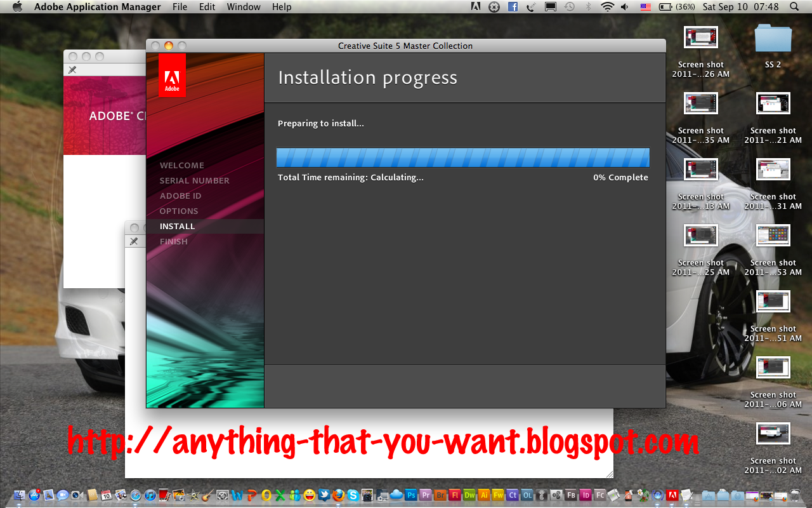
Task: Close the Creative Suite 5 installer window
Action: pyautogui.click(x=155, y=45)
